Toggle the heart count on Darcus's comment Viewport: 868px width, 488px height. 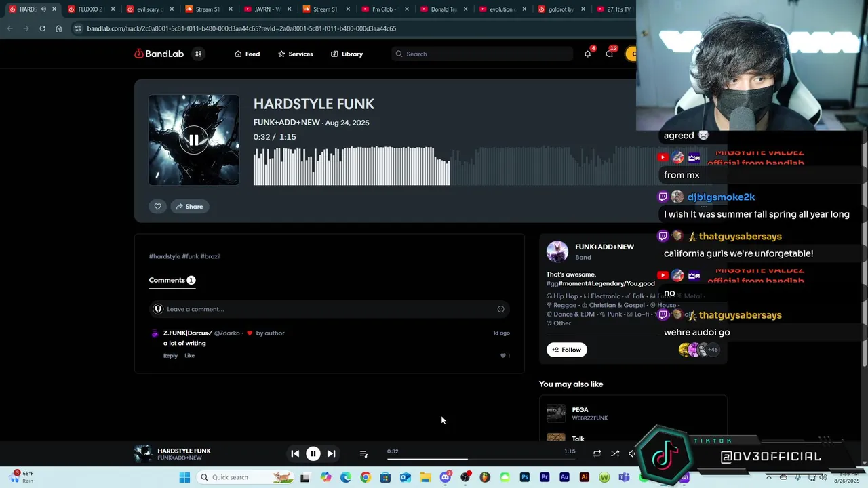(x=505, y=356)
